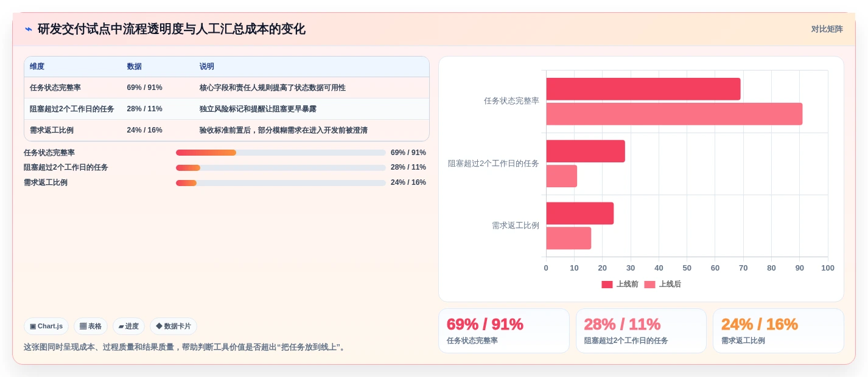
Task: Click the chart y-axis label 需求返工比例
Action: 516,226
